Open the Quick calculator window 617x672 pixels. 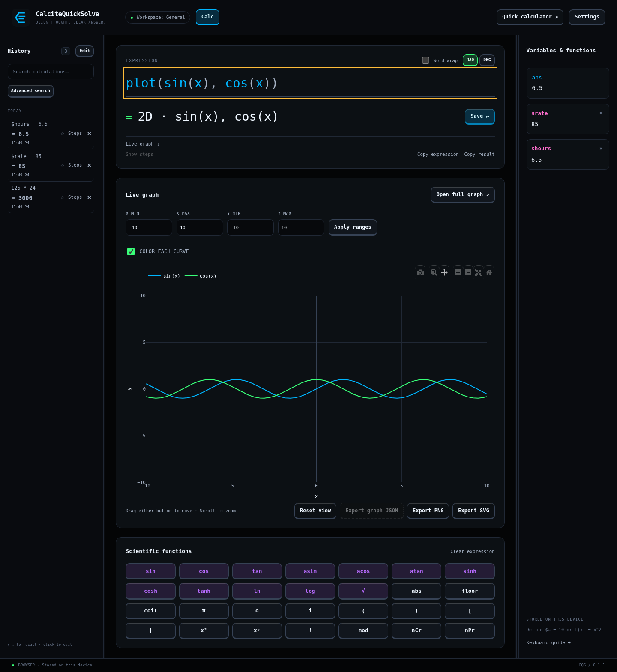click(x=530, y=17)
